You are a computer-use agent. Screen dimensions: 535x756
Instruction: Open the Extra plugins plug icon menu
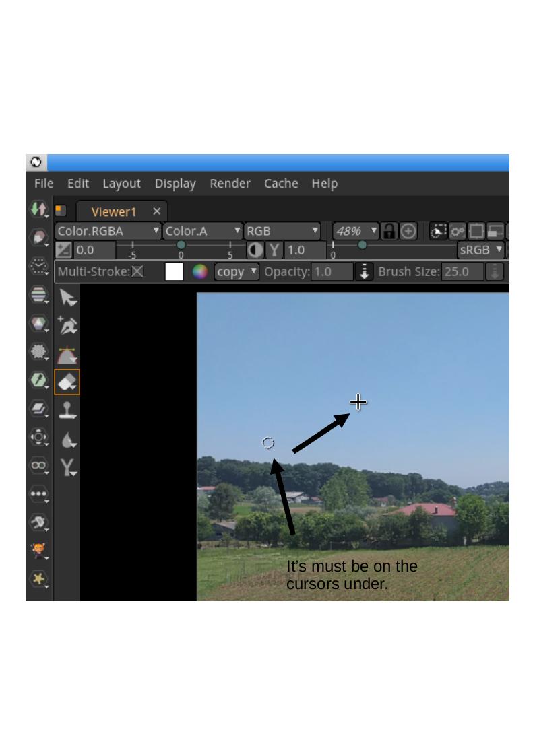pos(38,522)
